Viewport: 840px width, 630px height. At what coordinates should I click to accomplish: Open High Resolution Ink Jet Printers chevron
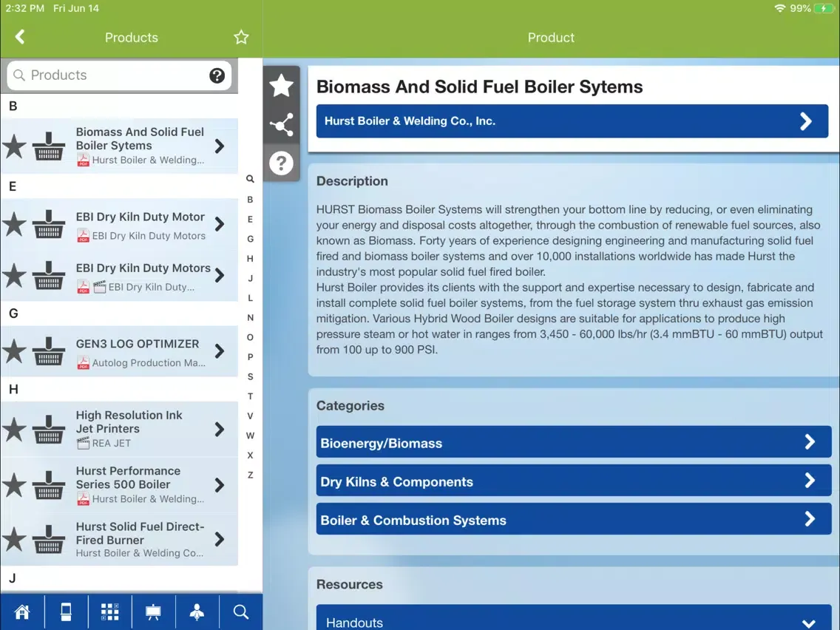pos(220,429)
